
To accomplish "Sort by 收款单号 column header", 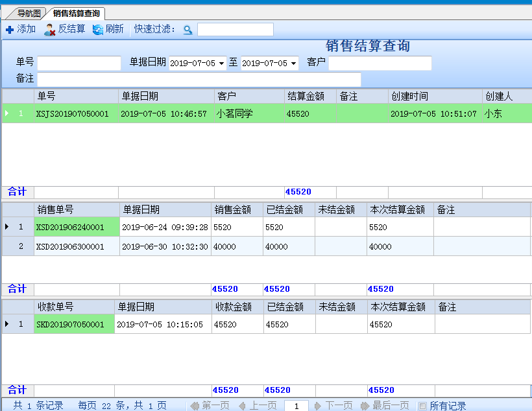I will (x=74, y=307).
